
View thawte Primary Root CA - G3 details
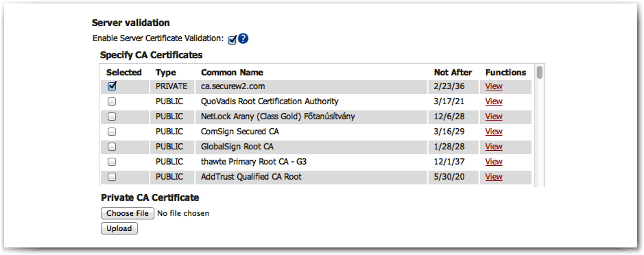click(x=494, y=162)
